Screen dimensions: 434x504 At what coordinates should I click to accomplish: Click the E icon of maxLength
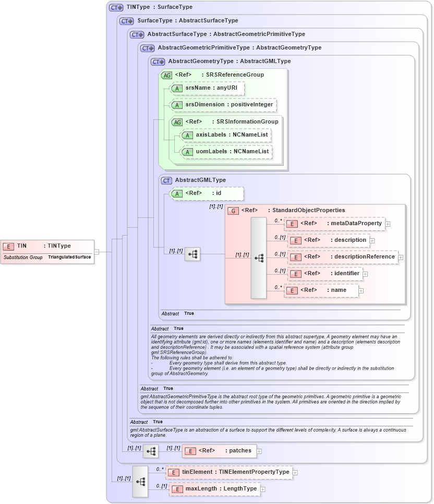177,489
